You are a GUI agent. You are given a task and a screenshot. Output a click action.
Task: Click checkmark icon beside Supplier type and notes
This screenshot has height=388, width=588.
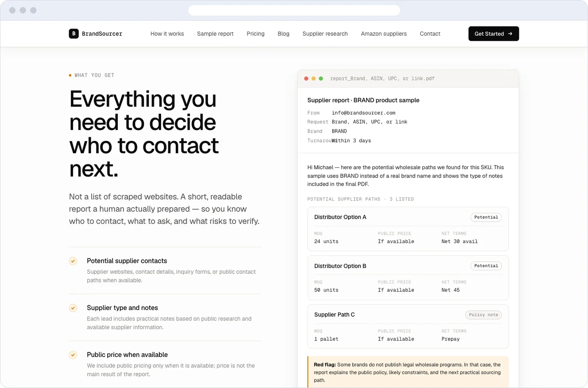click(73, 308)
